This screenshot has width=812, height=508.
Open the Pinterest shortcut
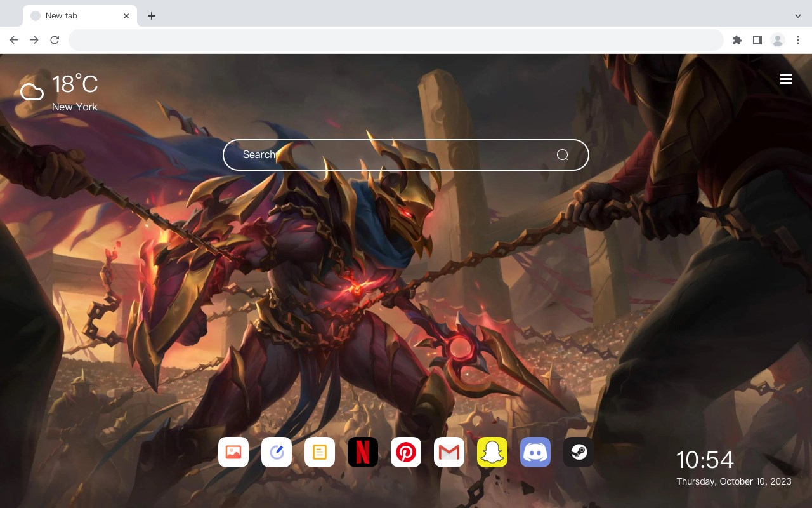(x=406, y=452)
